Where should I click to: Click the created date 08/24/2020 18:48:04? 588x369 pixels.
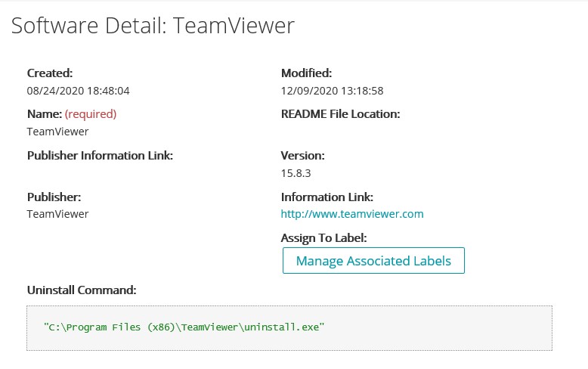78,91
